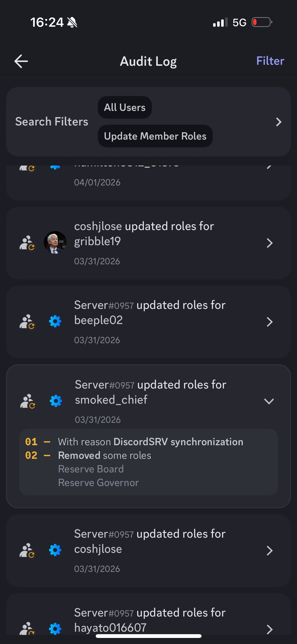Viewport: 297px width, 644px height.
Task: Tap the member-update icon on beeple02 row
Action: tap(27, 322)
